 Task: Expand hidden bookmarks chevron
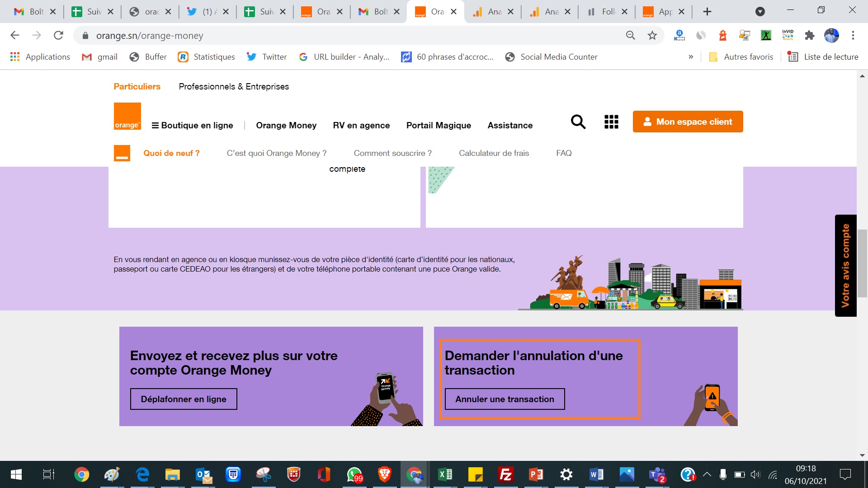coord(691,57)
